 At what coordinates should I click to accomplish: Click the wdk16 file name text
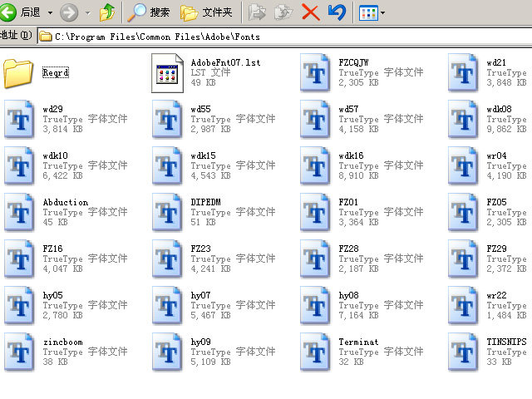[351, 155]
